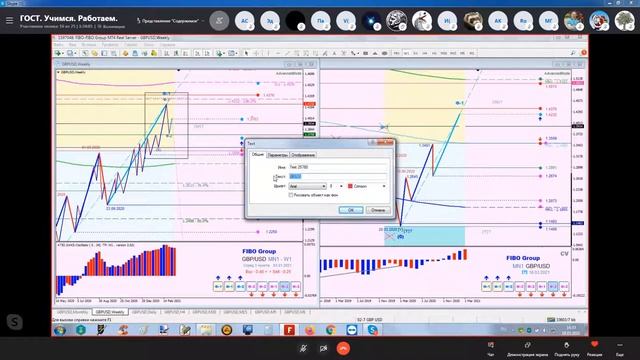Open presentation mode dropdown in call header

170,20
